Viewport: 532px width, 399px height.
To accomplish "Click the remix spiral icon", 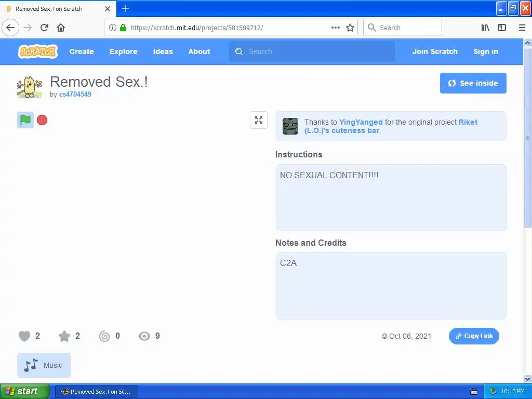I will 104,336.
